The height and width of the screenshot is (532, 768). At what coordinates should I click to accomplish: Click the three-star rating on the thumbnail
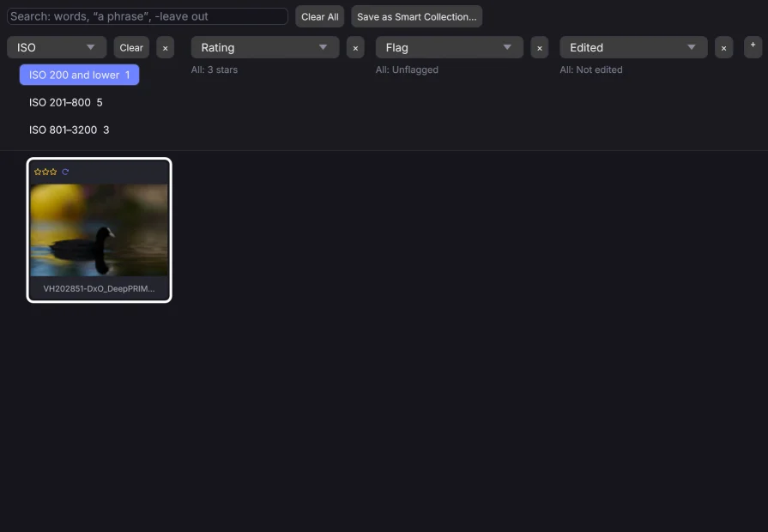click(x=45, y=172)
